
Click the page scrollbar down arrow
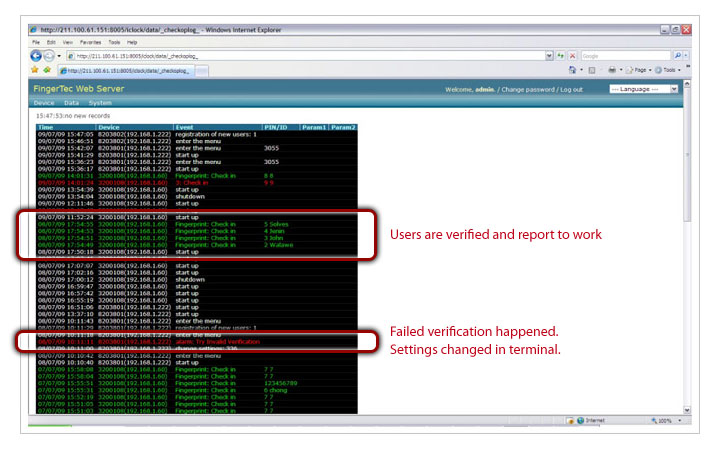(x=687, y=410)
